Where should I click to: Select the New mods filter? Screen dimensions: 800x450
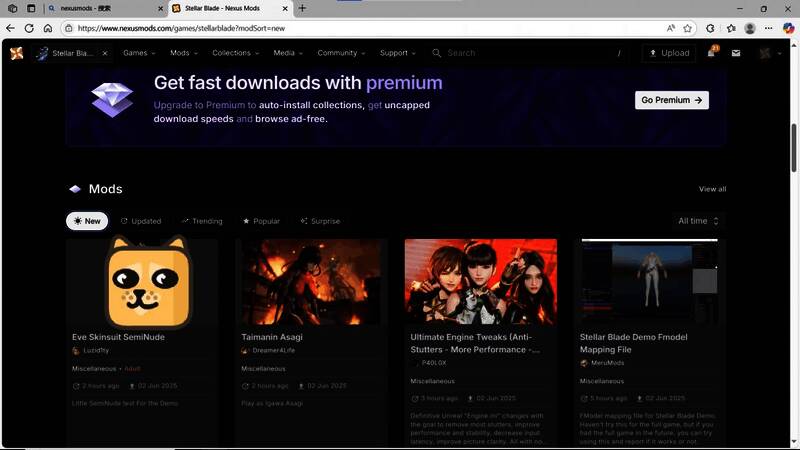pyautogui.click(x=87, y=221)
